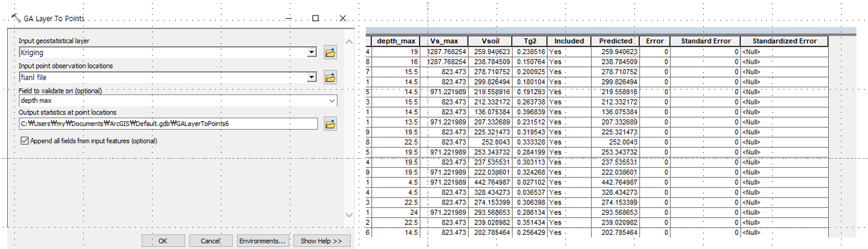Viewport: 868px width, 249px height.
Task: Select the Tg2 column header
Action: 529,41
